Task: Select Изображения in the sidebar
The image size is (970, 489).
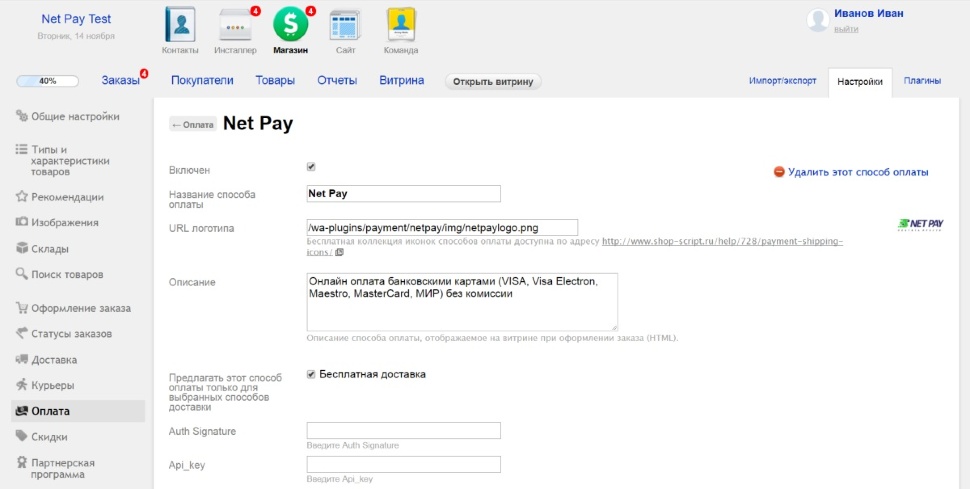Action: pyautogui.click(x=65, y=222)
